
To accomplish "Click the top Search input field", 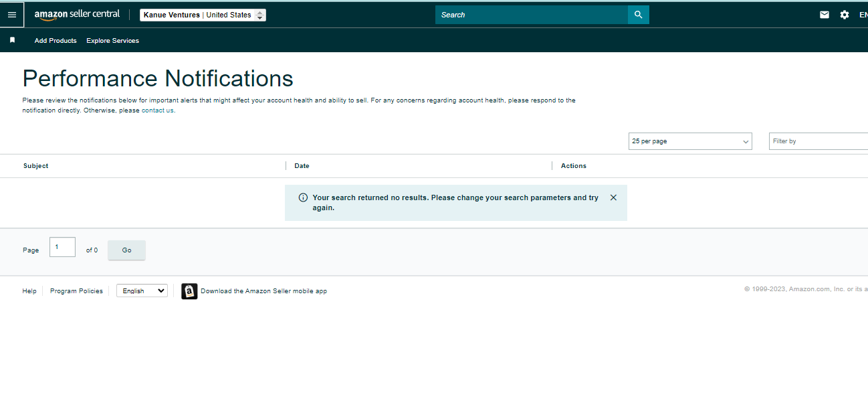I will [532, 15].
